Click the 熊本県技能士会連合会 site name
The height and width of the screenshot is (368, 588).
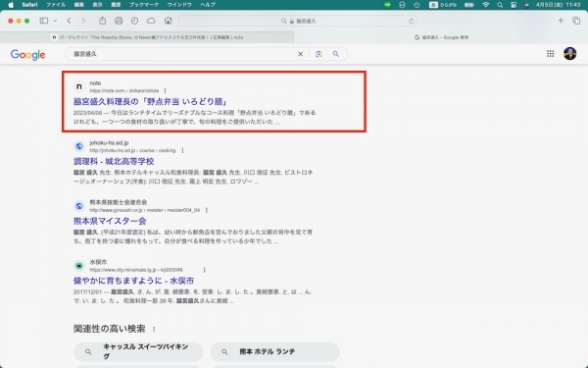pos(119,202)
